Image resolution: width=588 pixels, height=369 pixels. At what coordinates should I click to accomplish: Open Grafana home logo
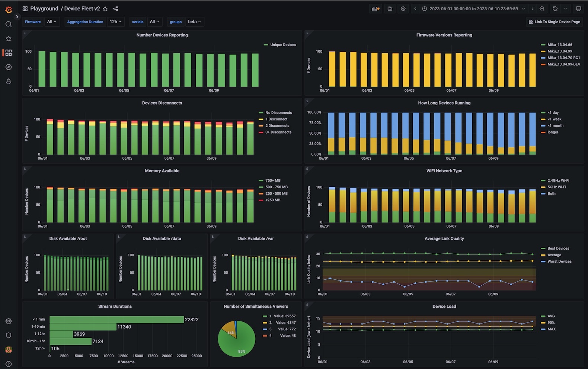click(x=9, y=10)
